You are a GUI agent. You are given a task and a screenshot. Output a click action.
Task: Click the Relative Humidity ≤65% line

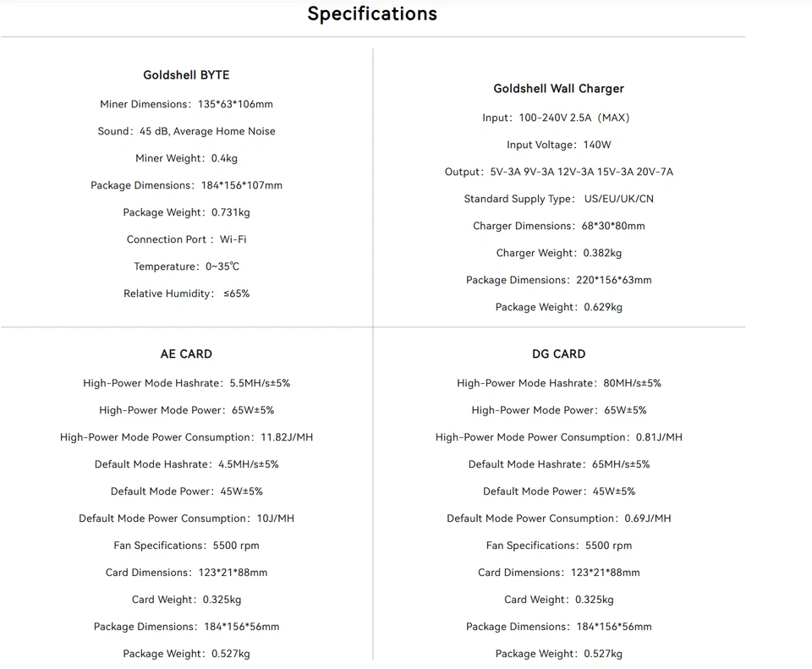[186, 293]
